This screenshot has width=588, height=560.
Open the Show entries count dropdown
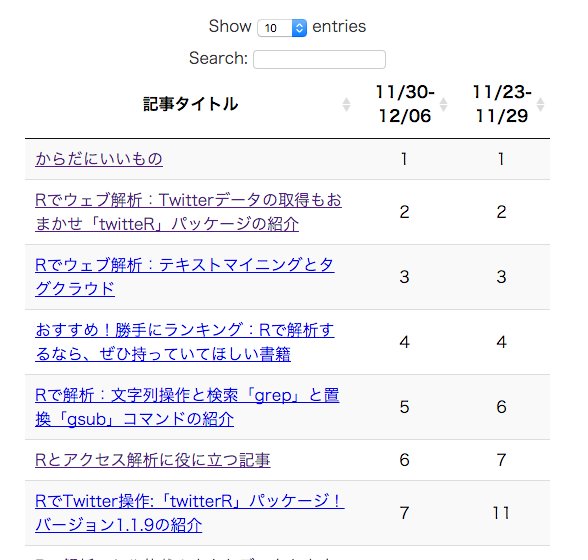point(282,28)
